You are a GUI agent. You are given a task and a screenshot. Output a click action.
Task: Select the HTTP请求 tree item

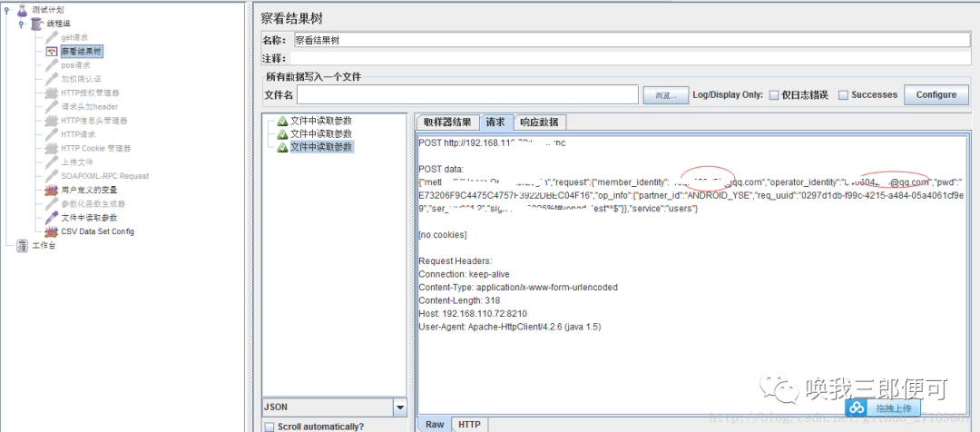pos(79,134)
